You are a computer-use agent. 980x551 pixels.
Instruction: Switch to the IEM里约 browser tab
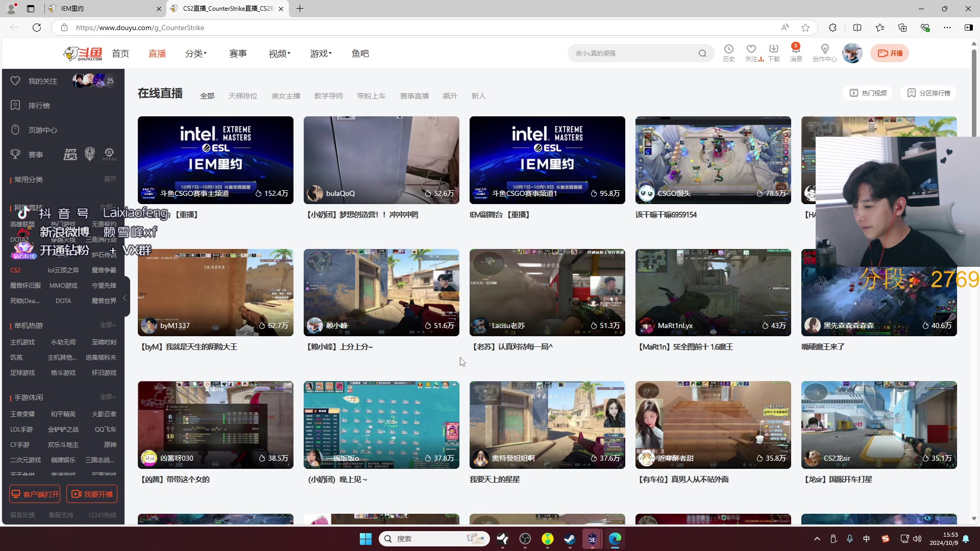(x=105, y=9)
